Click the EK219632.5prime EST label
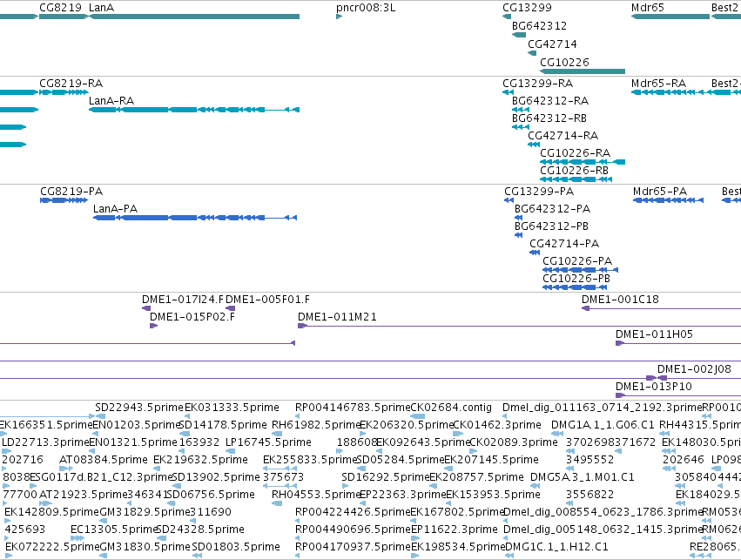 200,460
